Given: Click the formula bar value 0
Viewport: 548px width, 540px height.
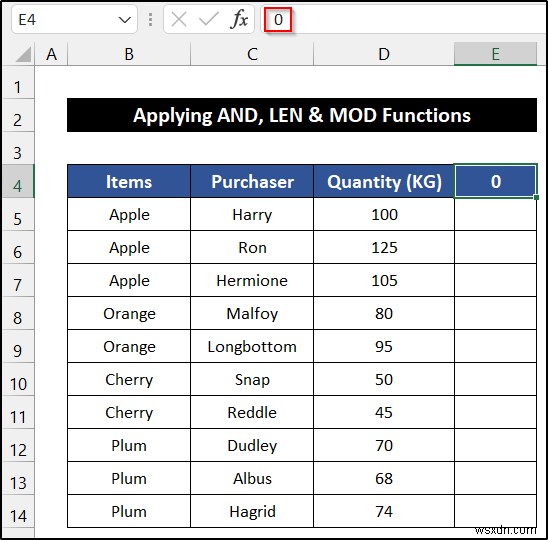Looking at the screenshot, I should [278, 20].
